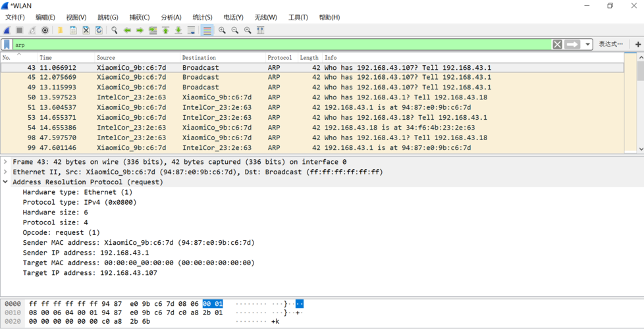Sort packets by No. column
Image resolution: width=644 pixels, height=329 pixels.
pyautogui.click(x=19, y=57)
